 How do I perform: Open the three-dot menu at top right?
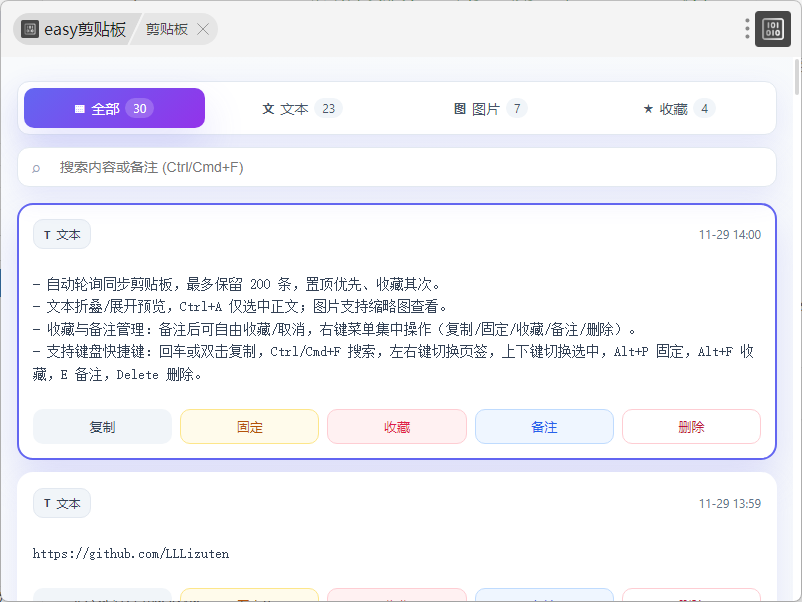coord(747,29)
